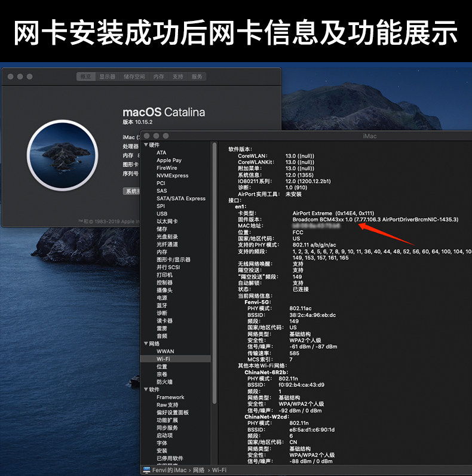Open 图形卡/显示器 entry
Screen dimensions: 472x476
click(173, 260)
